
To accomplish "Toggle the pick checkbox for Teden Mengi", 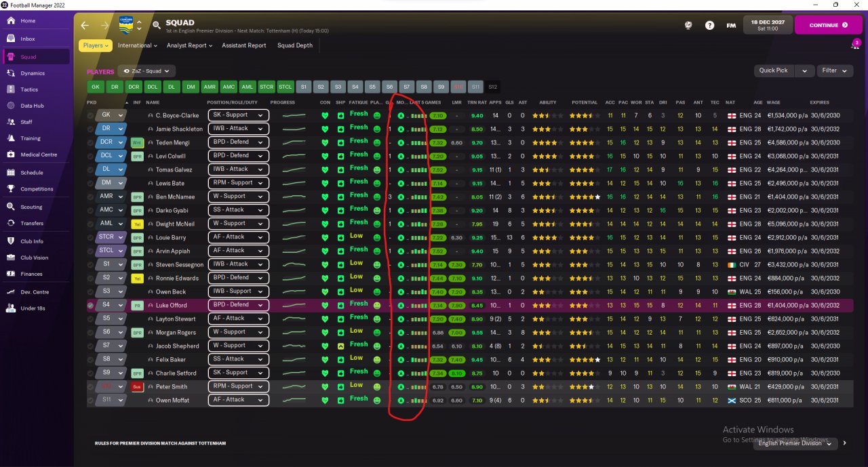I will pyautogui.click(x=91, y=142).
